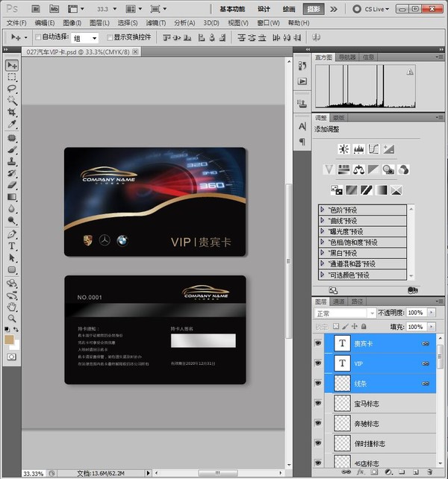
Task: Hide the 贵宾卡 text layer
Action: click(318, 343)
